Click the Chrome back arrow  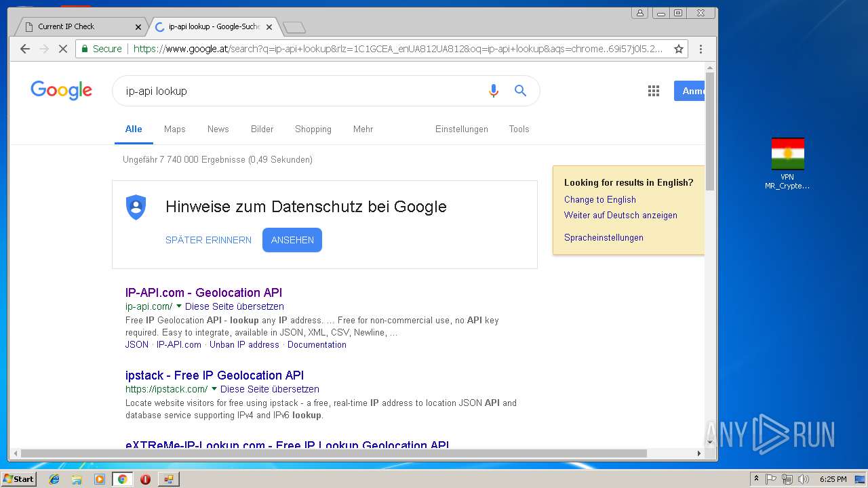25,49
